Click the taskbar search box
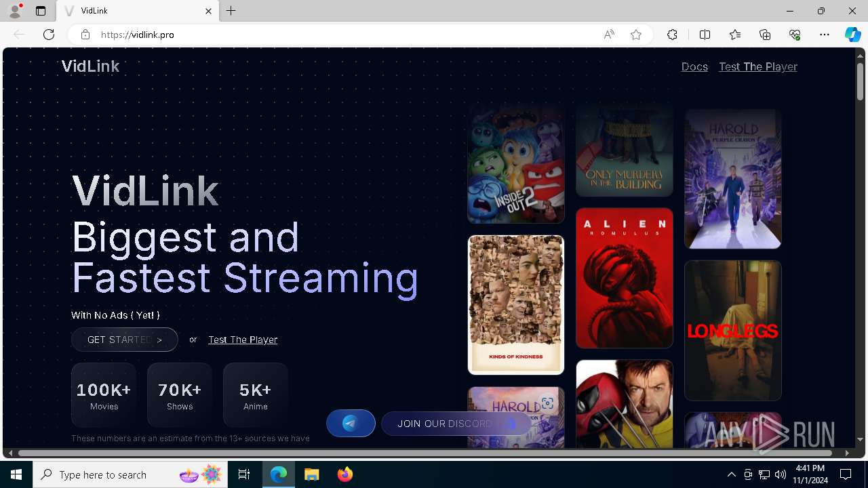The width and height of the screenshot is (868, 488). 130,474
